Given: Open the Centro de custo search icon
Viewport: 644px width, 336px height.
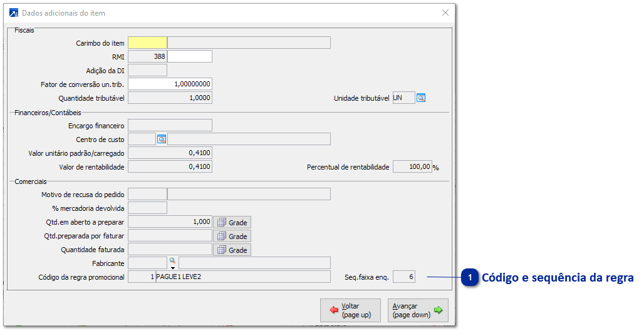Looking at the screenshot, I should point(162,140).
